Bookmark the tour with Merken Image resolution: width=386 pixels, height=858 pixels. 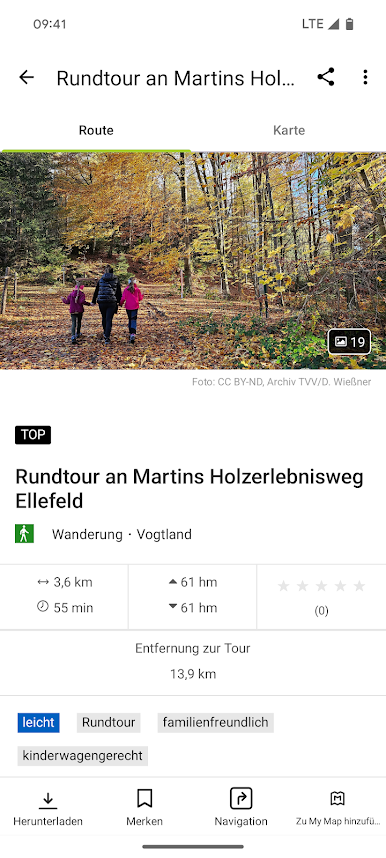pos(145,808)
